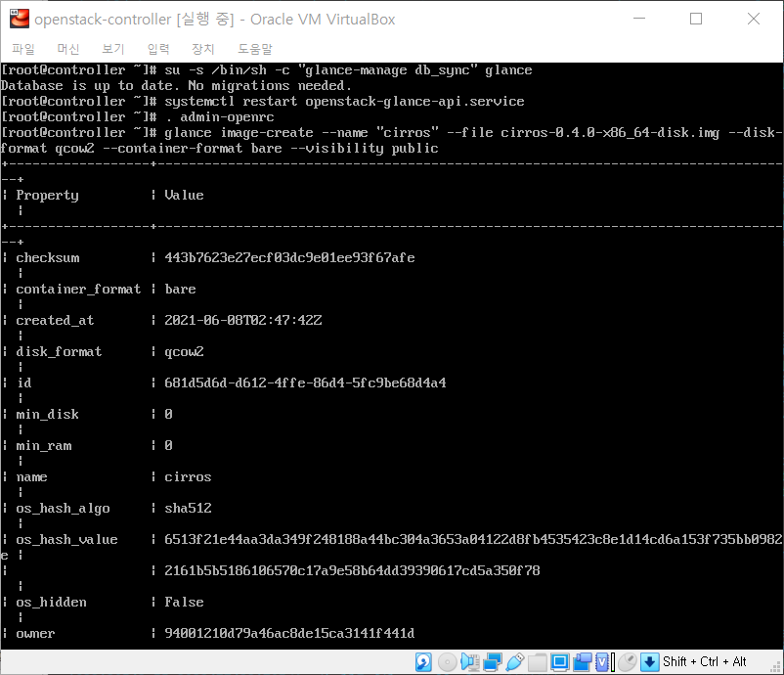
Task: Click the display settings status icon
Action: tap(560, 662)
